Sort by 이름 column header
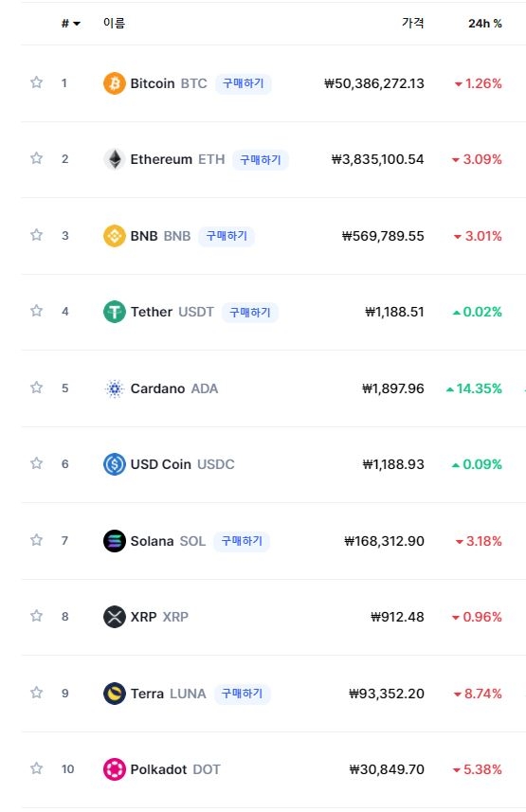 coord(114,23)
